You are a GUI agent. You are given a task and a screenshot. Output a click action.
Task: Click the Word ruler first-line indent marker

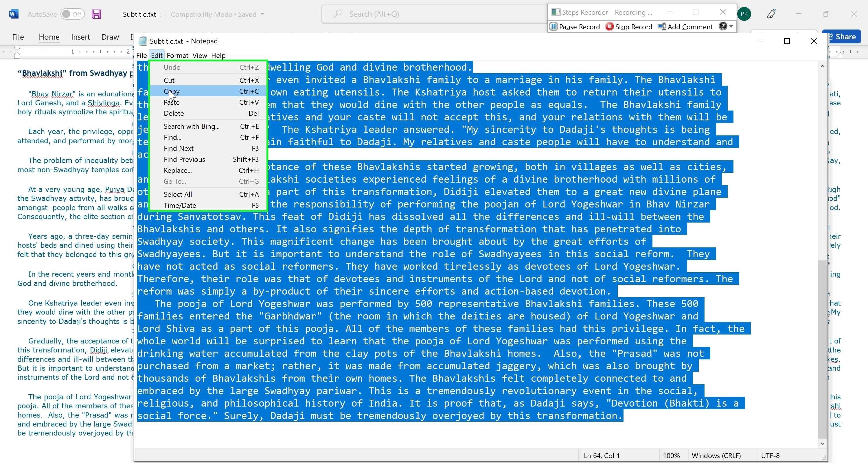pyautogui.click(x=17, y=47)
